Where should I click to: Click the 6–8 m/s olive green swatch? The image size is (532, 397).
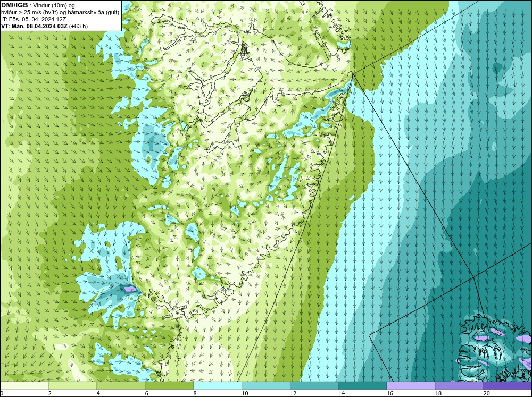[x=169, y=386]
